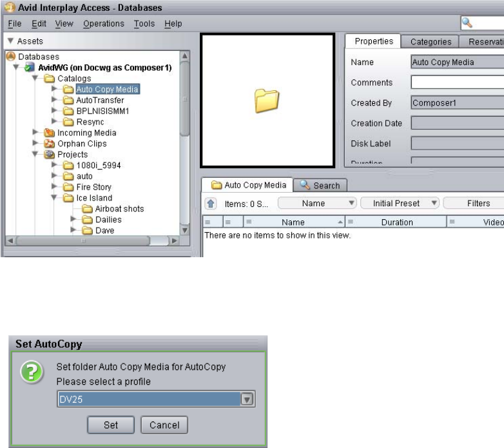Collapse the Assets panel triangle

click(x=10, y=41)
